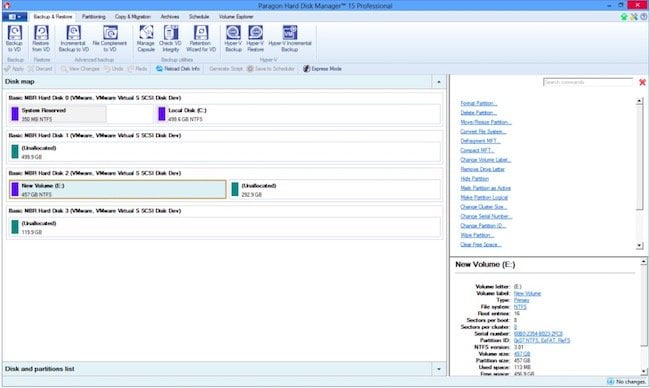Click the Delete Partition link
The image size is (650, 388).
click(x=478, y=113)
